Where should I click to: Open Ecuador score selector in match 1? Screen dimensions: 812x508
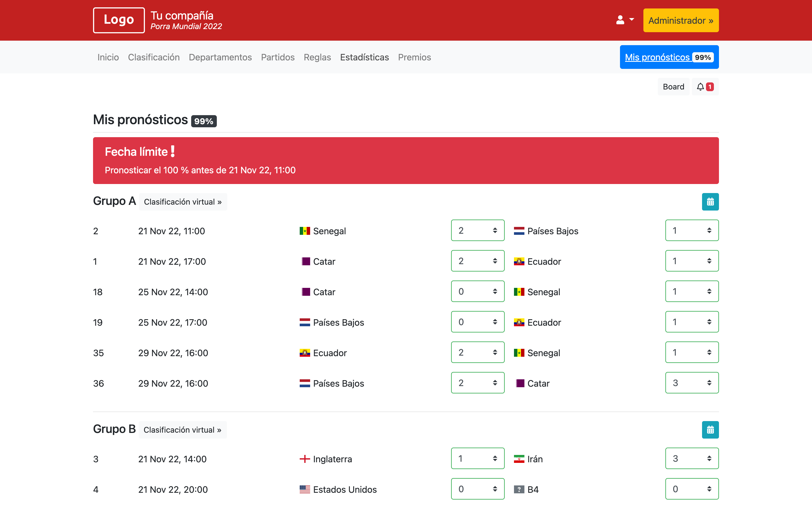click(692, 261)
